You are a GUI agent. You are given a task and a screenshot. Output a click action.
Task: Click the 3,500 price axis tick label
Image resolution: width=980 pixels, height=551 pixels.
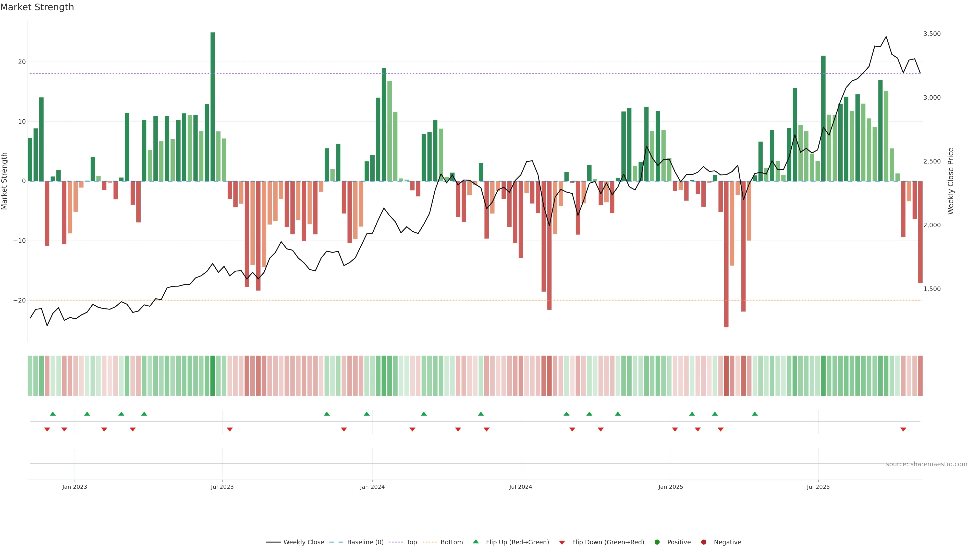point(932,34)
